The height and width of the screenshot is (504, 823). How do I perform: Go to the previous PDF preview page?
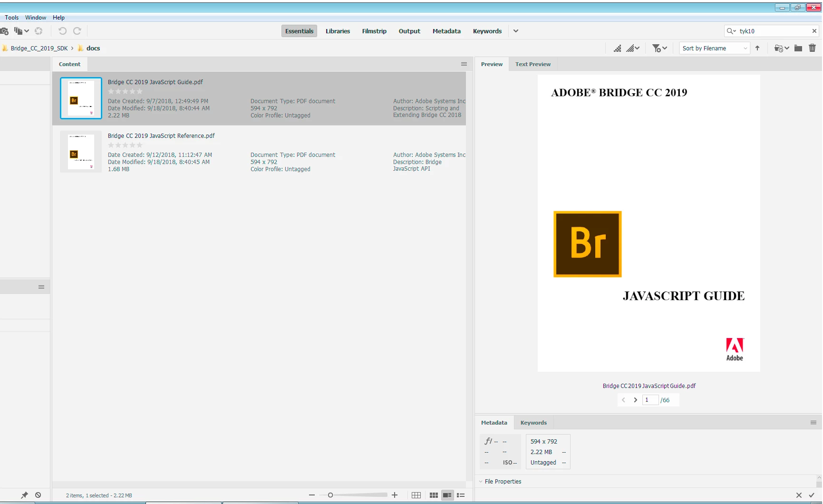coord(623,400)
